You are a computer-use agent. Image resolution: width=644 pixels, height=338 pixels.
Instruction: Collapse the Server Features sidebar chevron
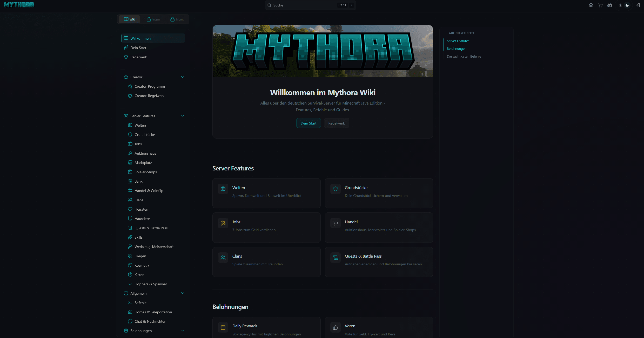tap(183, 116)
